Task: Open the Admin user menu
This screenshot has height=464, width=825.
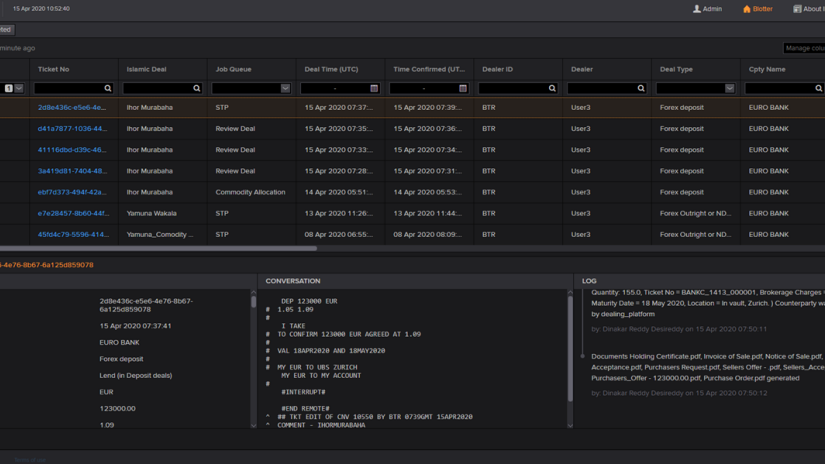Action: point(707,9)
